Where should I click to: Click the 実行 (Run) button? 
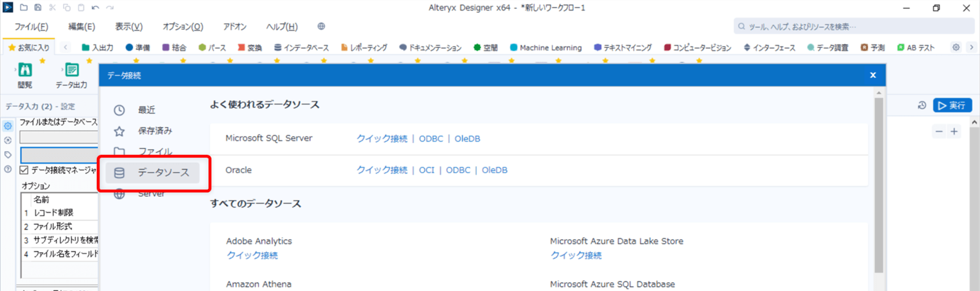point(952,106)
